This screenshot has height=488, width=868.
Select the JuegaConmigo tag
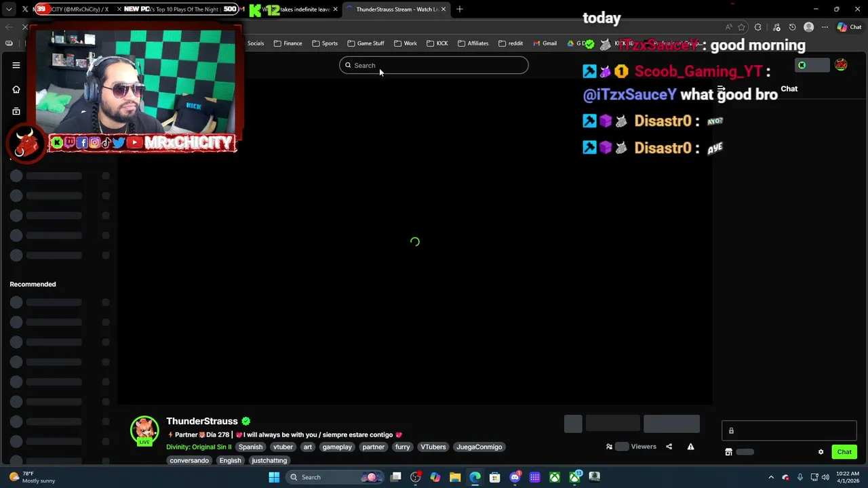[x=479, y=447]
